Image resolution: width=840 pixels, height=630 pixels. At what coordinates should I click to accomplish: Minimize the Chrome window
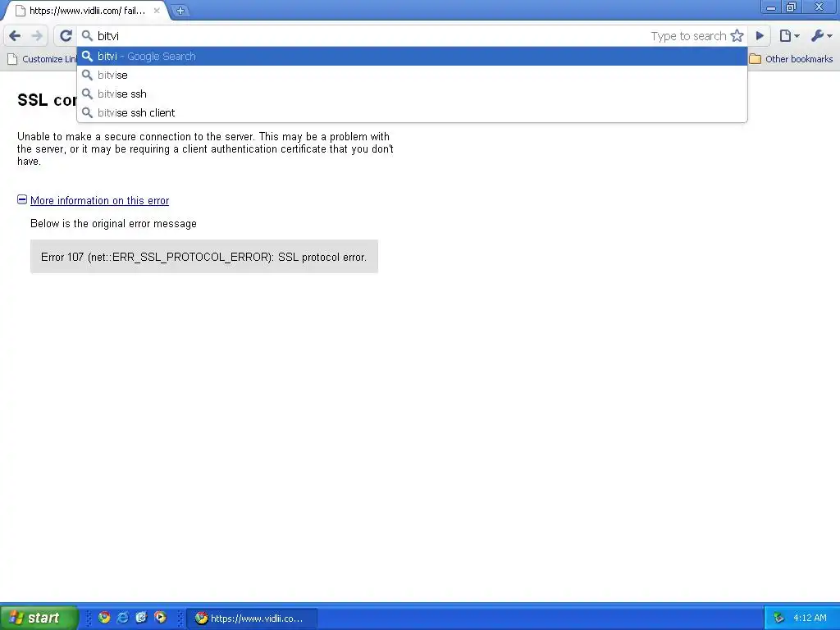(771, 7)
